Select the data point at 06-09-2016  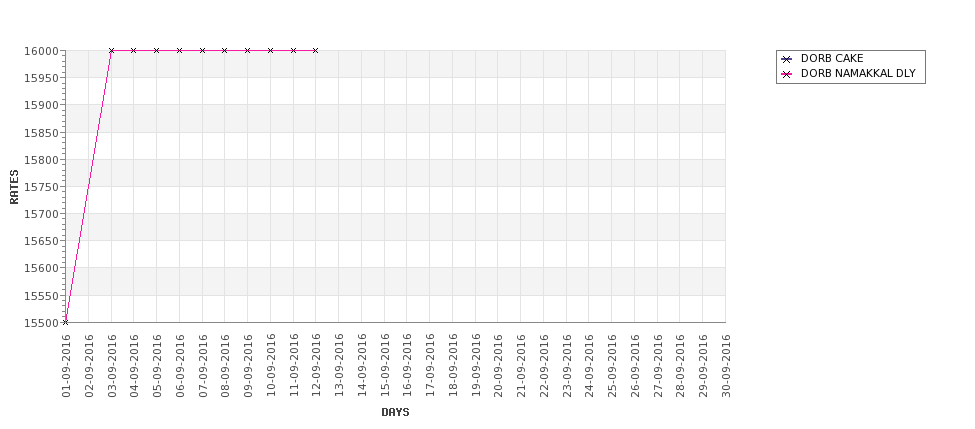180,50
